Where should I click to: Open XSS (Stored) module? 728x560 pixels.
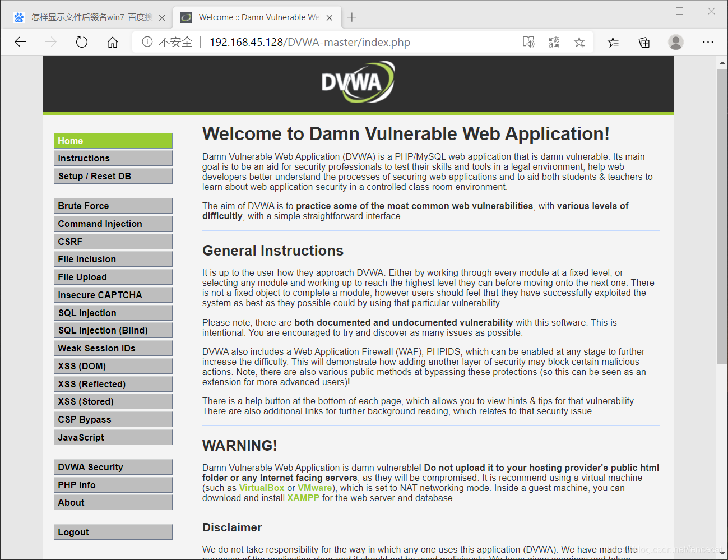point(113,401)
